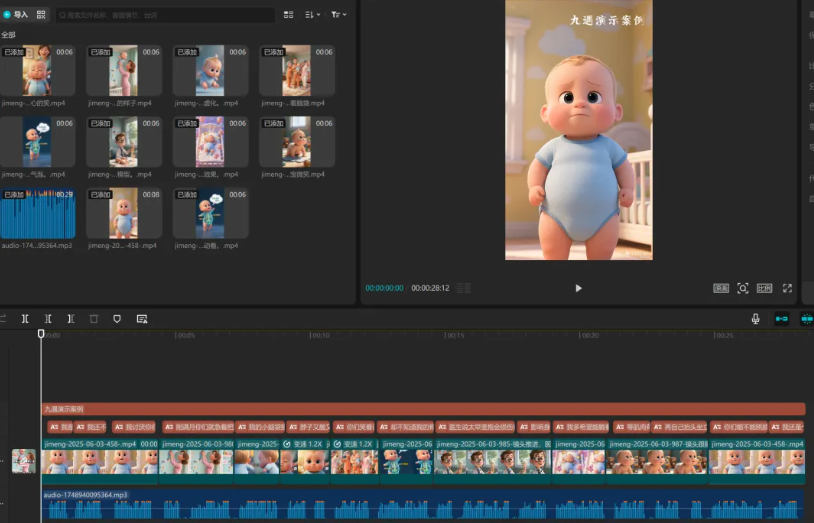Select the clip ending in 动着。.mp4
Image resolution: width=814 pixels, height=523 pixels.
click(210, 213)
